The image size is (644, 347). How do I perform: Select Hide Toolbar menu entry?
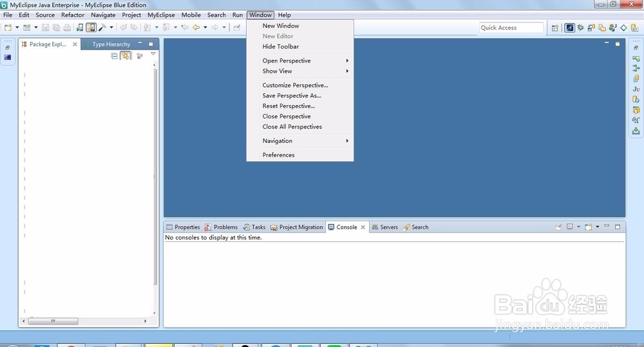coord(300,46)
